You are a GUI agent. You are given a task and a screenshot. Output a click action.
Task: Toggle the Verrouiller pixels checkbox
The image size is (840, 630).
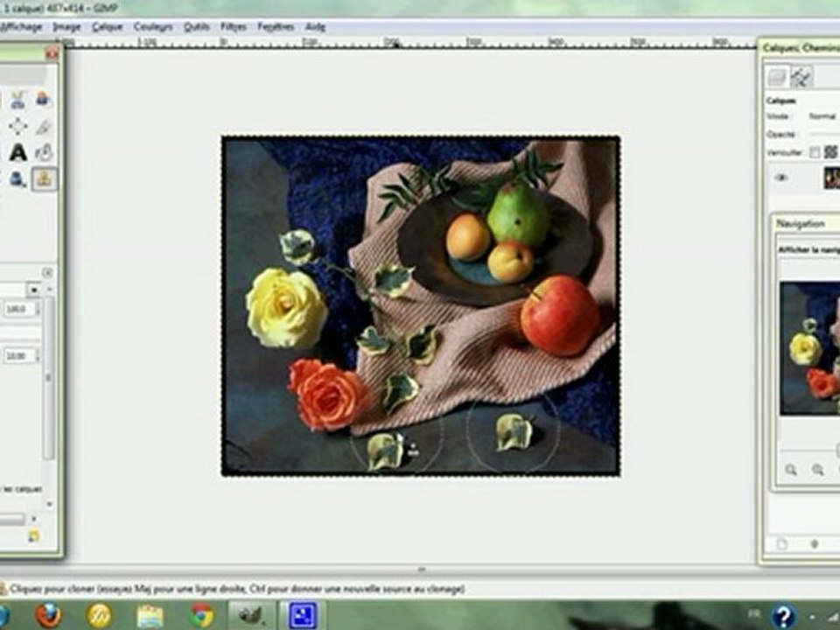click(815, 152)
